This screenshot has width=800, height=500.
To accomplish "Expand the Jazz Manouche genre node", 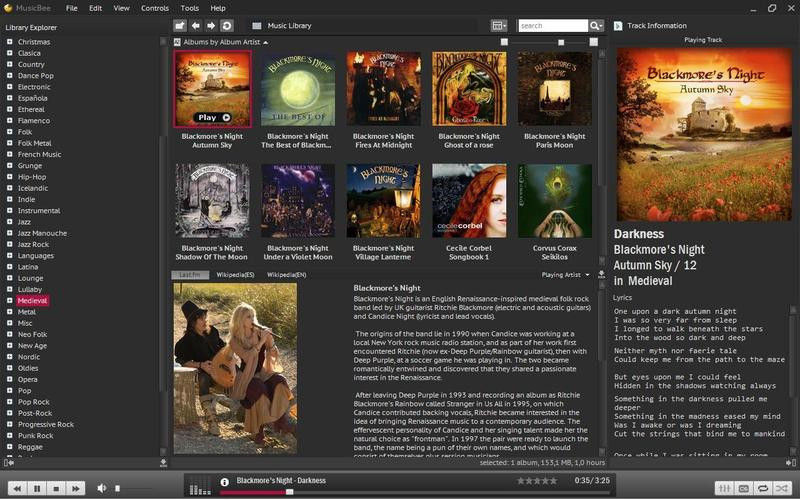I will [x=9, y=233].
